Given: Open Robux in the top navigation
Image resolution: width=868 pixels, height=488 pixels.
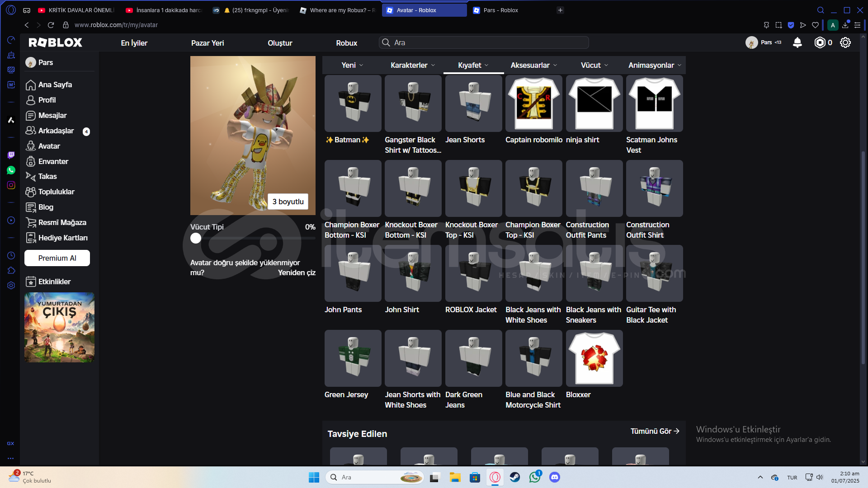Looking at the screenshot, I should (x=347, y=43).
